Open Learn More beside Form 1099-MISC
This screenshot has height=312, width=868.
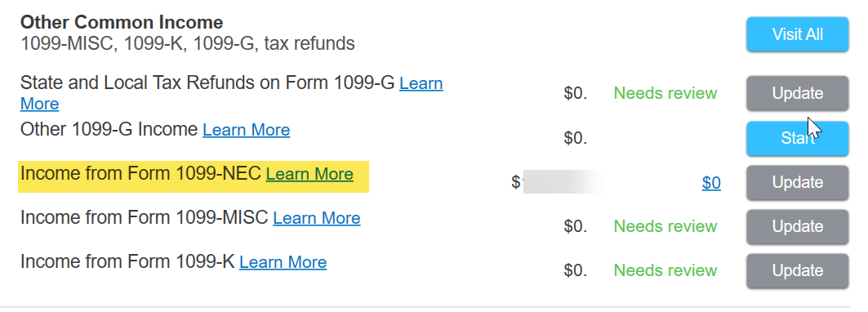coord(317,218)
